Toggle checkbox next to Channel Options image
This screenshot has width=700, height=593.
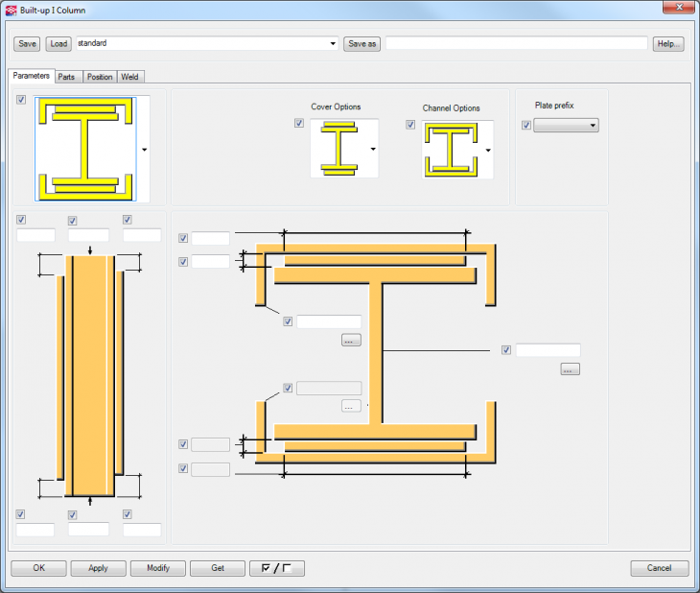[410, 125]
